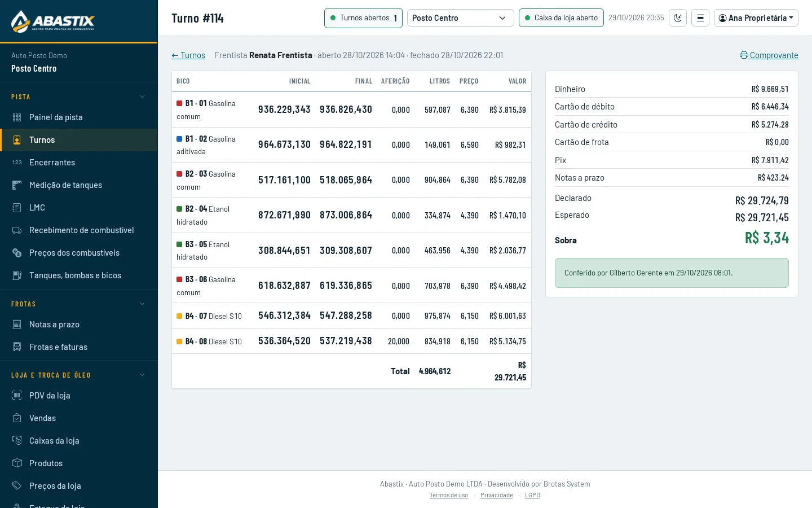Click the Caixas da loja icon
Image resolution: width=812 pixels, height=508 pixels.
point(17,441)
